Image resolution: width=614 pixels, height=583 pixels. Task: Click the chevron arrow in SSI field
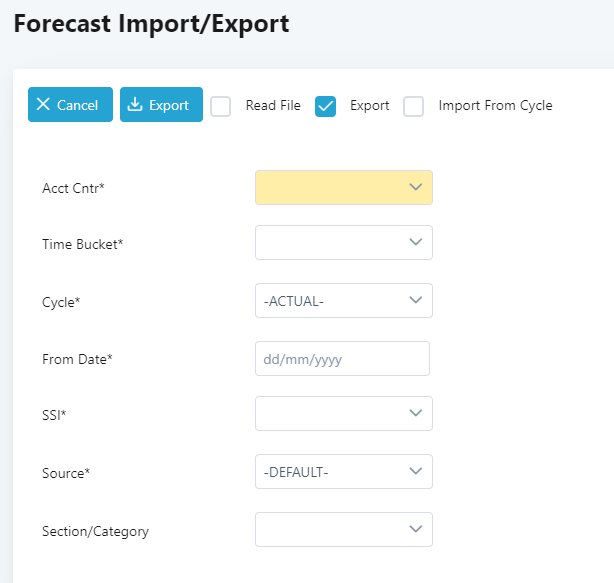(416, 414)
